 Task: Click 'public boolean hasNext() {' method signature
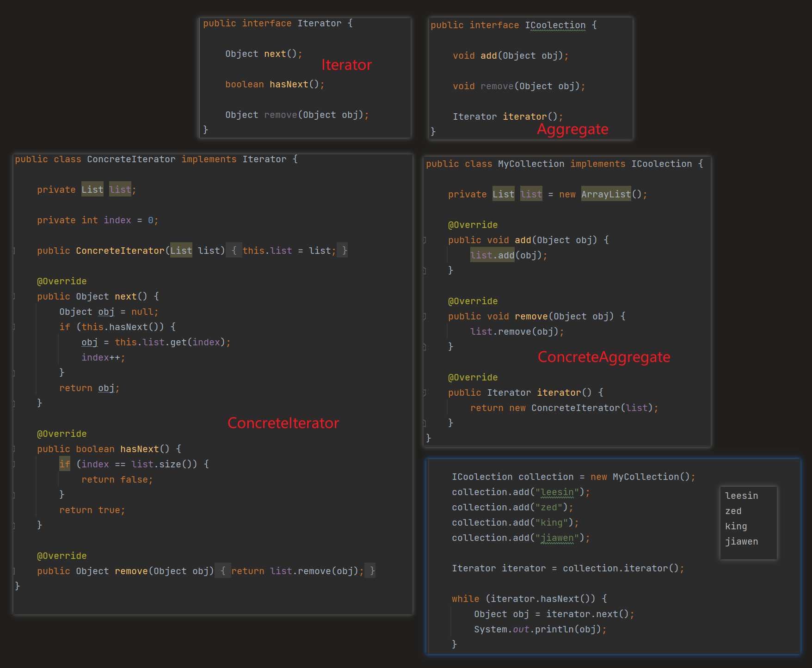point(109,449)
